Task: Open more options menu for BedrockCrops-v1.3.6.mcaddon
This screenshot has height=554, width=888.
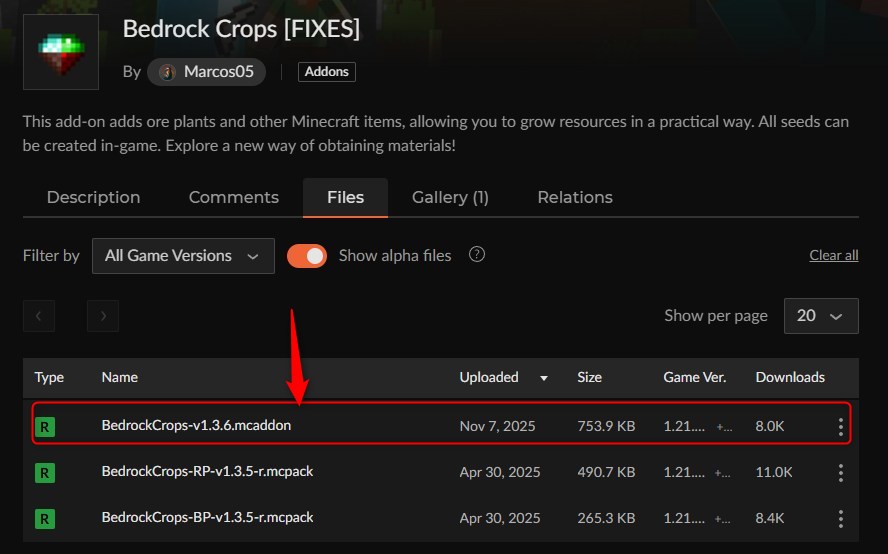Action: tap(841, 427)
